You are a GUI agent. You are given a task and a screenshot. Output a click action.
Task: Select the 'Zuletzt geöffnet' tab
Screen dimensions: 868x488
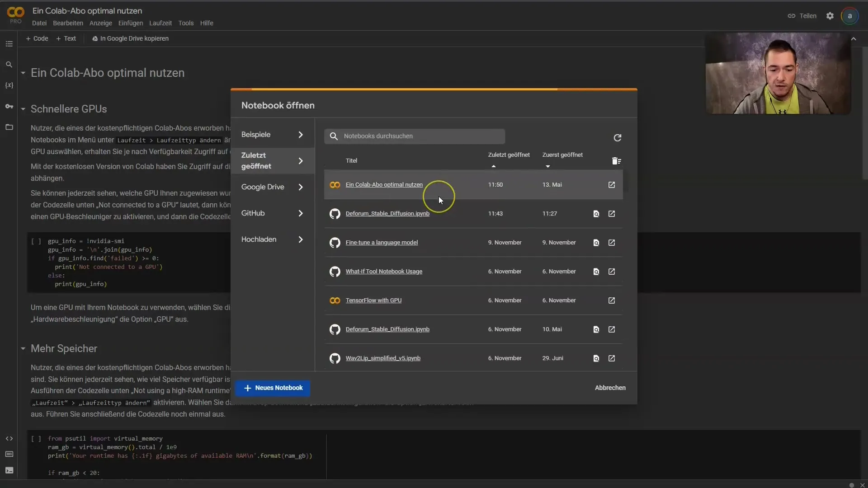[272, 161]
